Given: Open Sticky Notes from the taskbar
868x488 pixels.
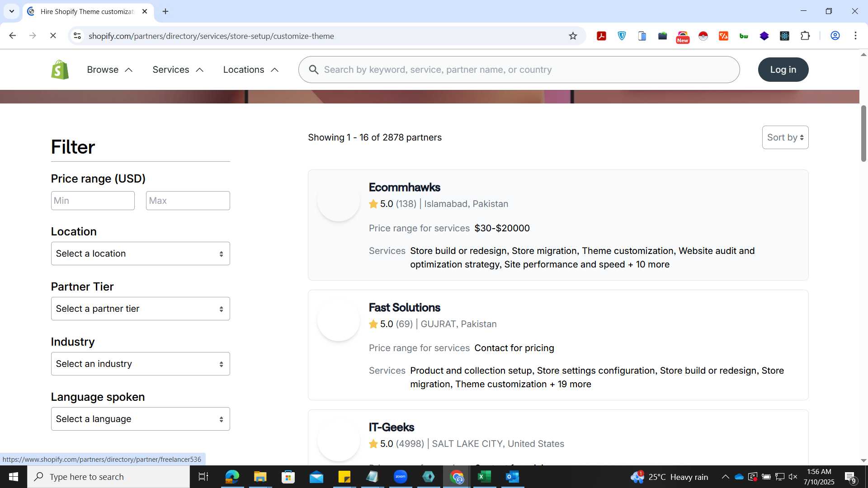Looking at the screenshot, I should [344, 477].
